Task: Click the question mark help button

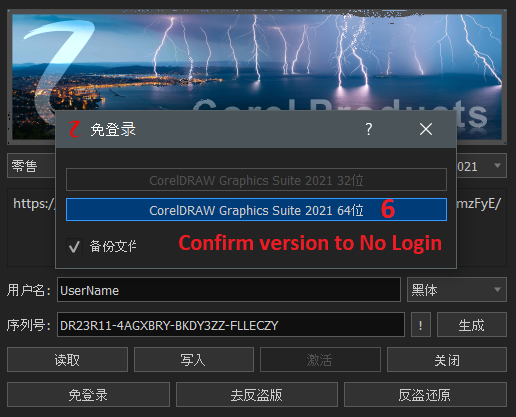Action: click(x=368, y=129)
